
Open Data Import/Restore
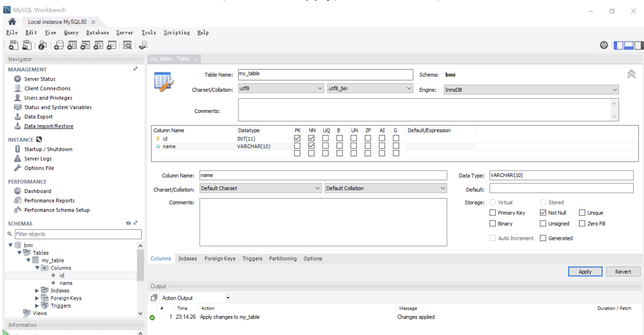point(49,126)
